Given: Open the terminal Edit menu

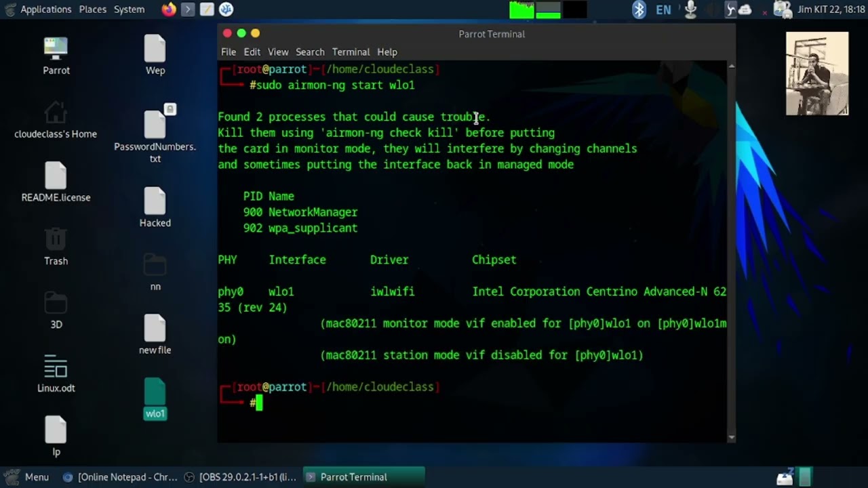Looking at the screenshot, I should click(252, 52).
